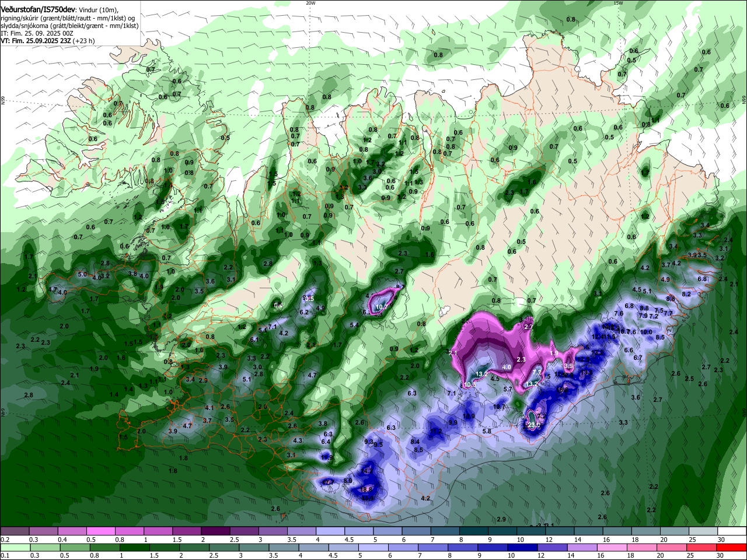Select the pale green 0.1 rain legend swatch
747x560 pixels.
(x=15, y=547)
